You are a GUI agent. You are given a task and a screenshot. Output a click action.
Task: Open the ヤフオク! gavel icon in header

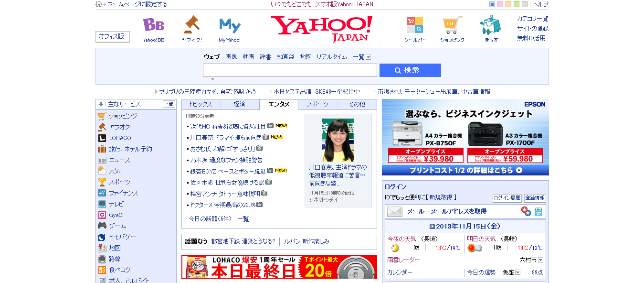point(191,24)
